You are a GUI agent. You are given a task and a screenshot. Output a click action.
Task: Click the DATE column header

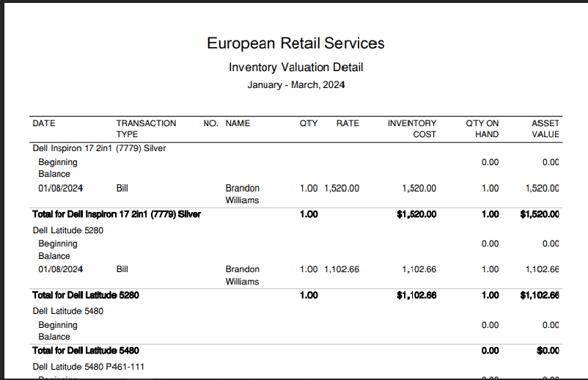[44, 123]
